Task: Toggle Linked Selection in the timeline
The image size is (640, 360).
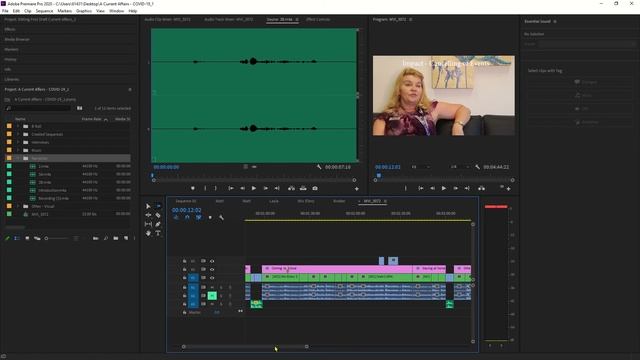Action: [198, 218]
